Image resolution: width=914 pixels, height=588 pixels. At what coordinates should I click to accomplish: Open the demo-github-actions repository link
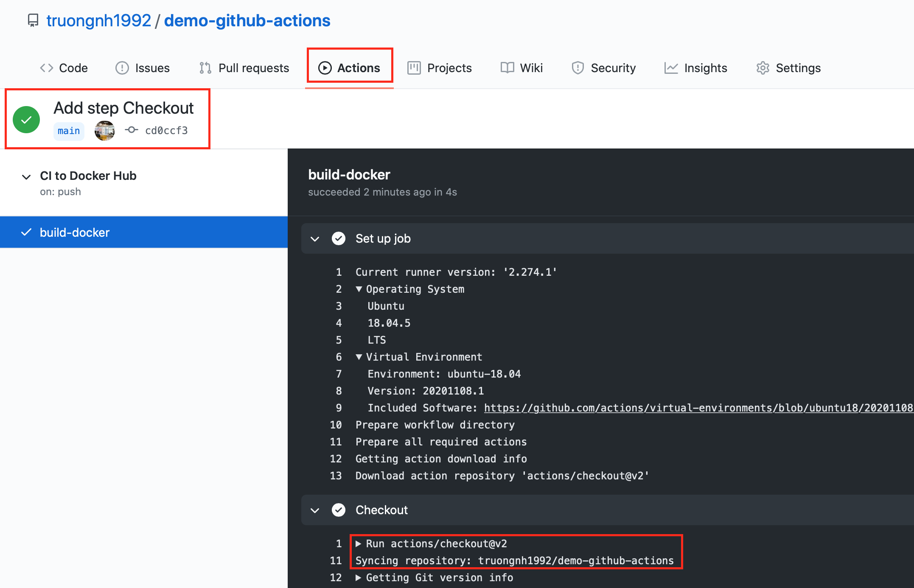coord(247,20)
